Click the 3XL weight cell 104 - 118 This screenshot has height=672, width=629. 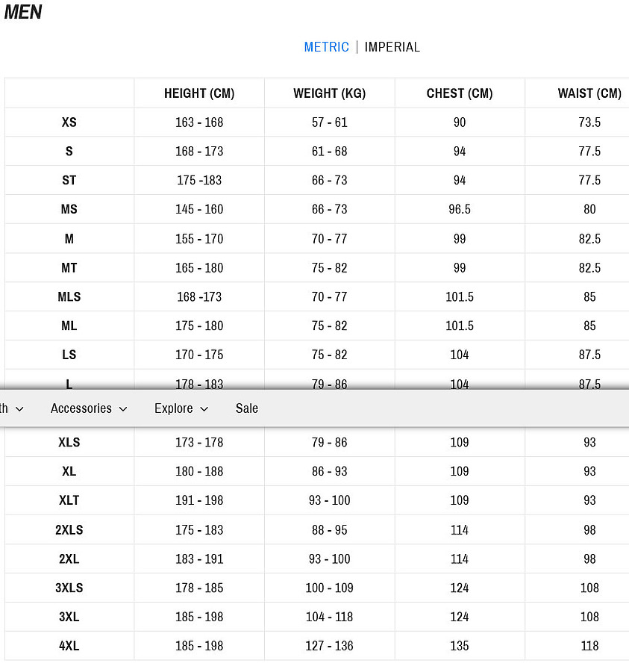click(329, 617)
